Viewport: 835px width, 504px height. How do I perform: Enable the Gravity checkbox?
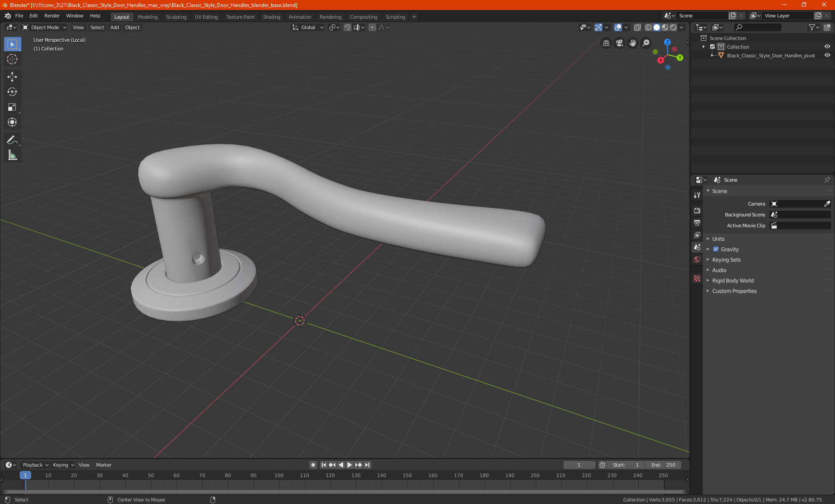[x=716, y=249]
